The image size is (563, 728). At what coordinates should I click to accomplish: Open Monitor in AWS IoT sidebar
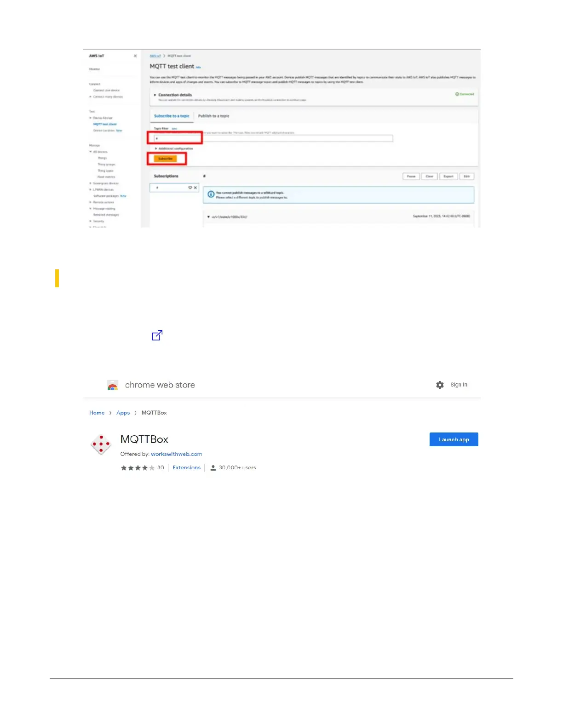pyautogui.click(x=94, y=69)
